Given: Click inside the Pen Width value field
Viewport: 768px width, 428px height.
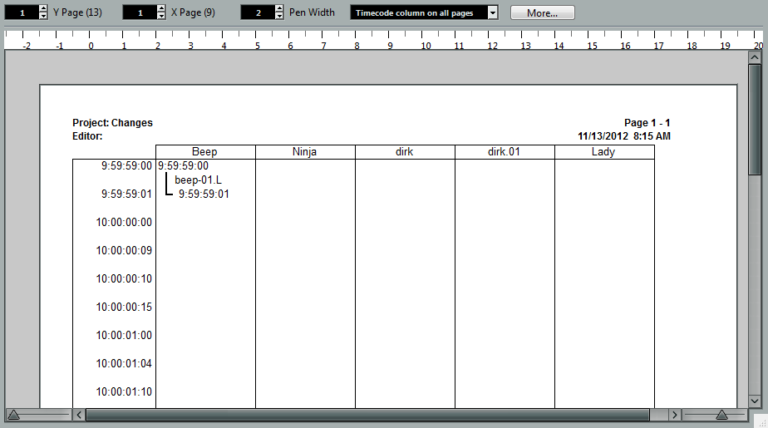Looking at the screenshot, I should 257,13.
